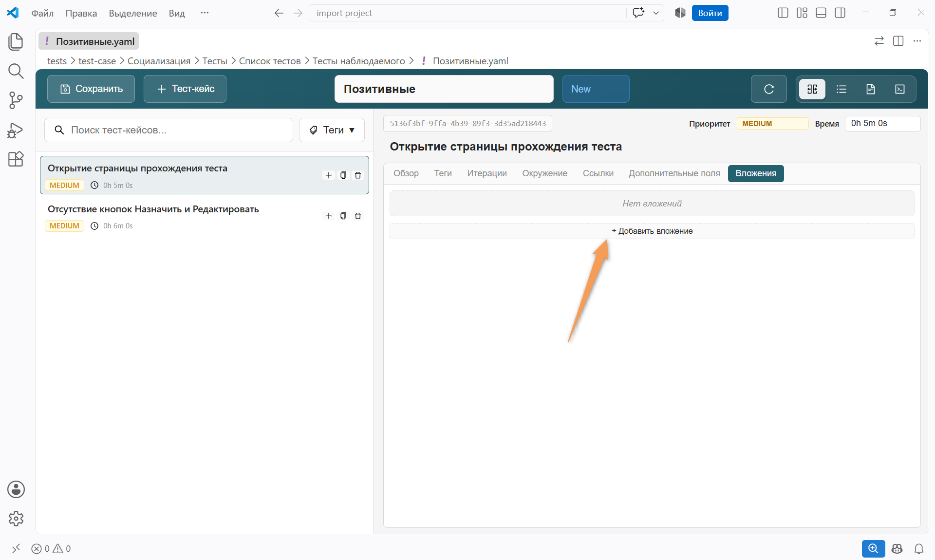935x560 pixels.
Task: Switch to the Итерации tab
Action: click(487, 173)
